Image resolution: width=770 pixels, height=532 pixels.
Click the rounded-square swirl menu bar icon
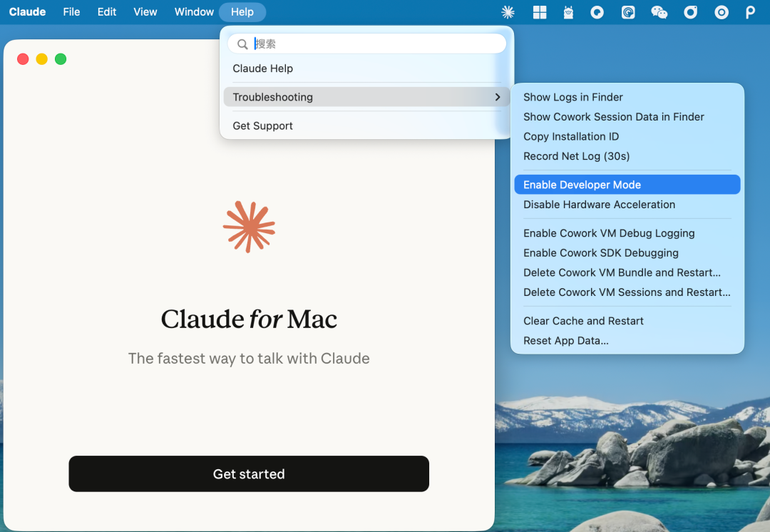pos(628,12)
